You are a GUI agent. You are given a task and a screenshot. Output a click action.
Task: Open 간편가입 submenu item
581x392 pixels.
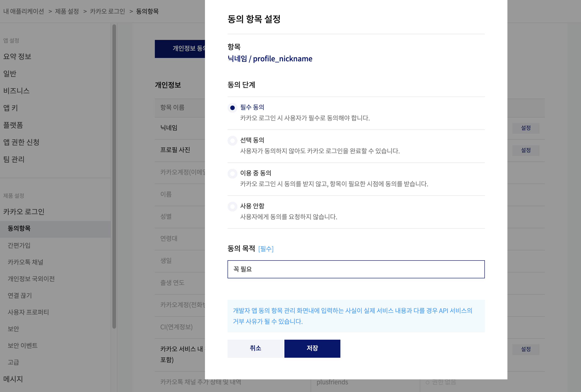point(19,245)
